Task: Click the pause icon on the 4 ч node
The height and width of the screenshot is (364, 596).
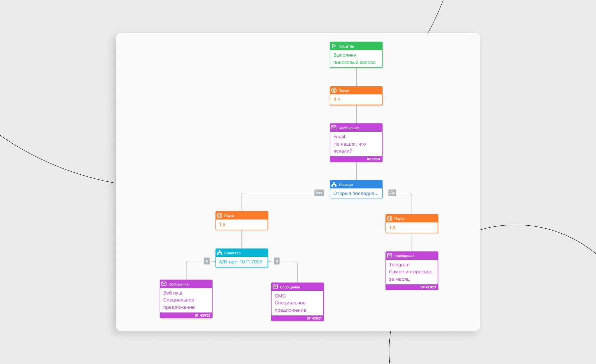Action: pyautogui.click(x=334, y=90)
